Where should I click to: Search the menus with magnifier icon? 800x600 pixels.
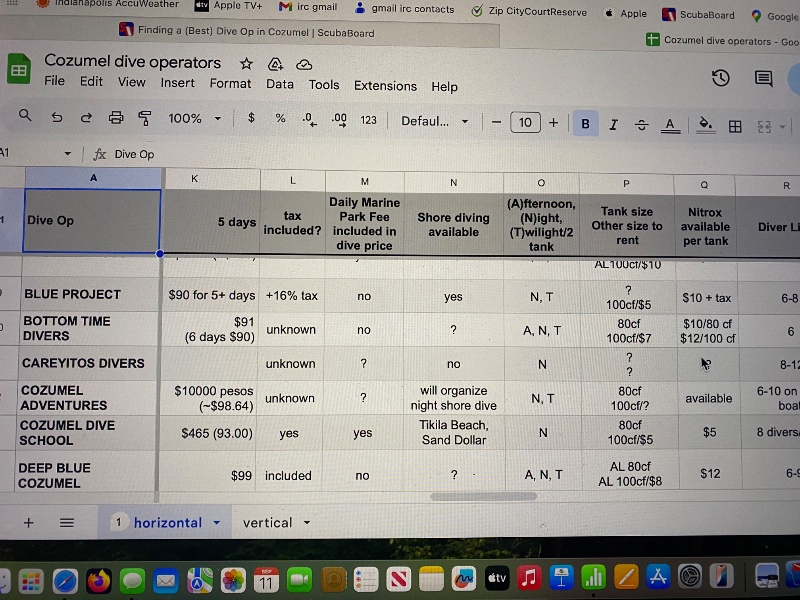pyautogui.click(x=25, y=117)
